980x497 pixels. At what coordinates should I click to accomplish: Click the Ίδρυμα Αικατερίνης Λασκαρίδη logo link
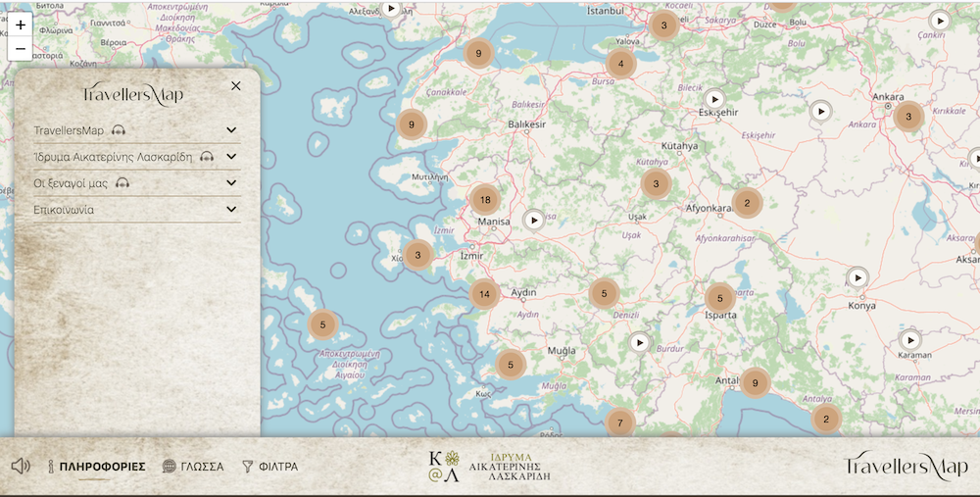pos(489,467)
